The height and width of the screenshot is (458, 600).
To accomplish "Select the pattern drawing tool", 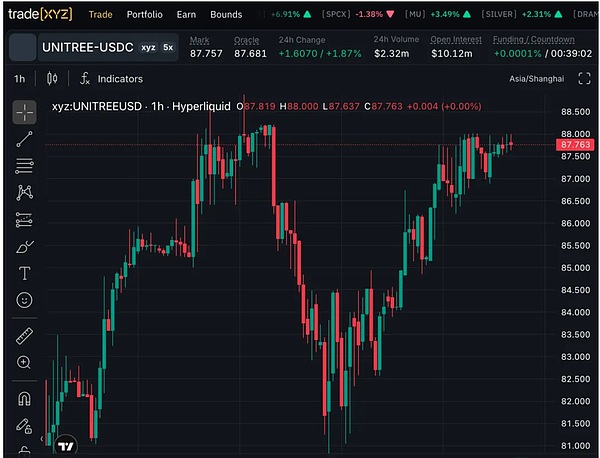I will (x=24, y=193).
